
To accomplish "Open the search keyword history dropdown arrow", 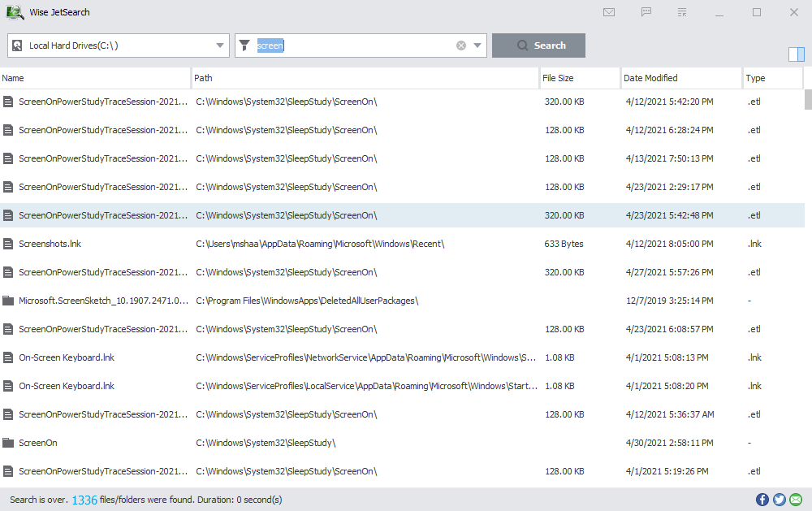I will pos(477,45).
